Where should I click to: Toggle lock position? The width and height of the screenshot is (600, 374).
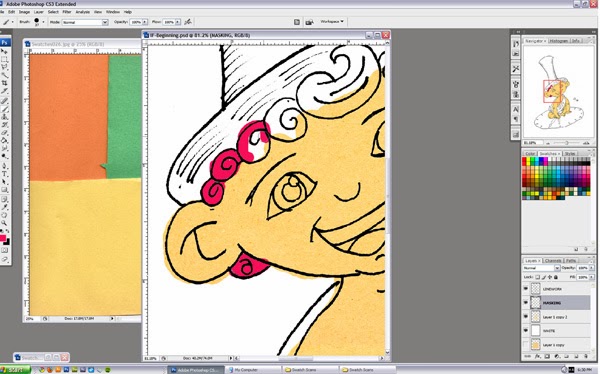pyautogui.click(x=550, y=277)
